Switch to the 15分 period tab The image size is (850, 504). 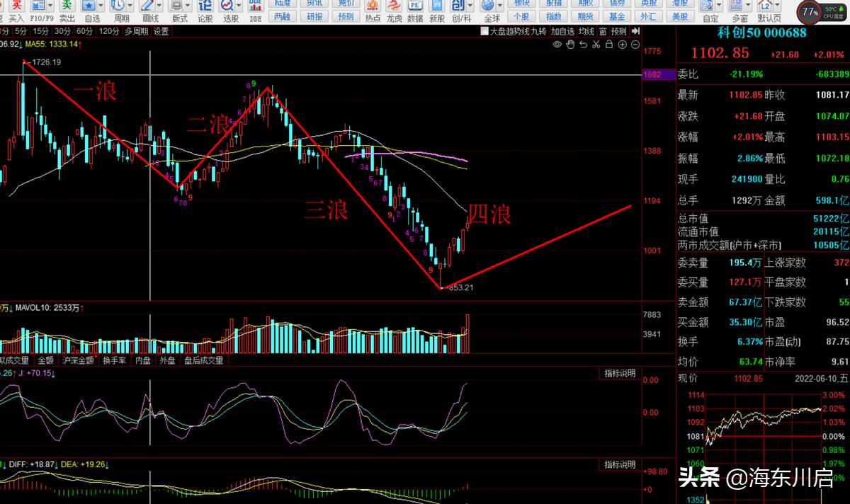pyautogui.click(x=41, y=31)
